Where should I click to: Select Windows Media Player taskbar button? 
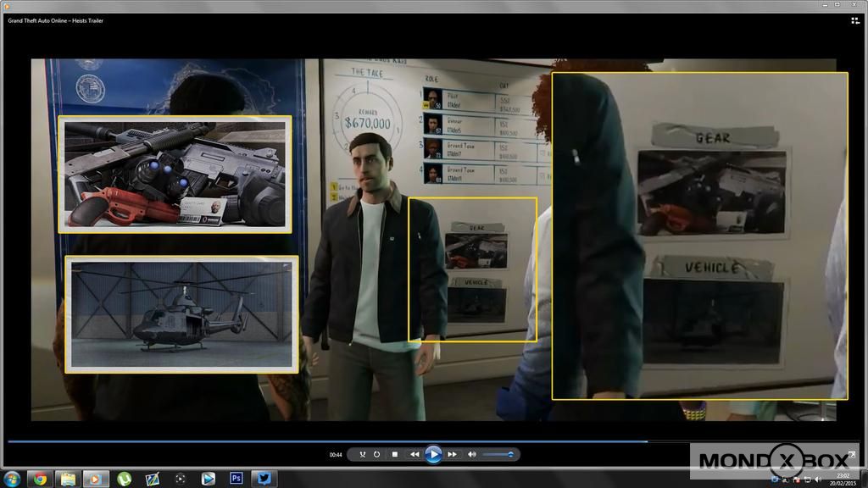[x=95, y=479]
